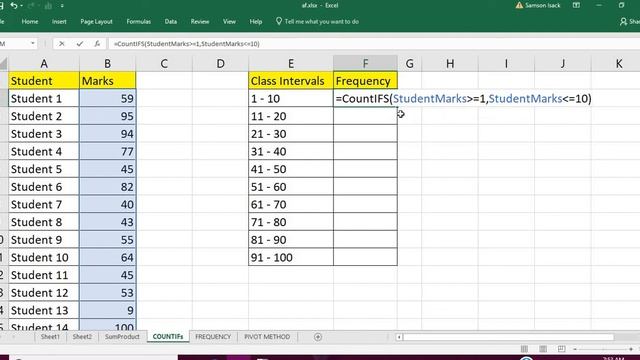The width and height of the screenshot is (640, 360).
Task: Open the View ribbon tab
Action: click(229, 22)
